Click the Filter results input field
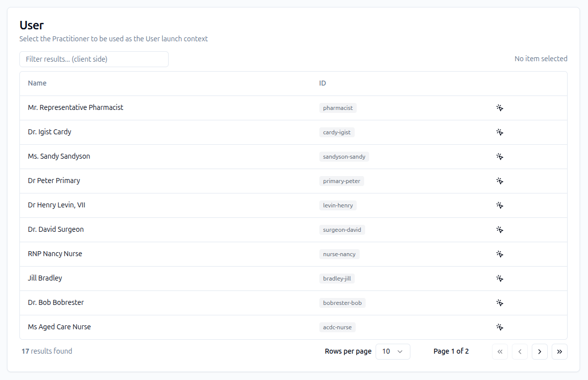Viewport: 588px width, 380px height. click(x=94, y=59)
